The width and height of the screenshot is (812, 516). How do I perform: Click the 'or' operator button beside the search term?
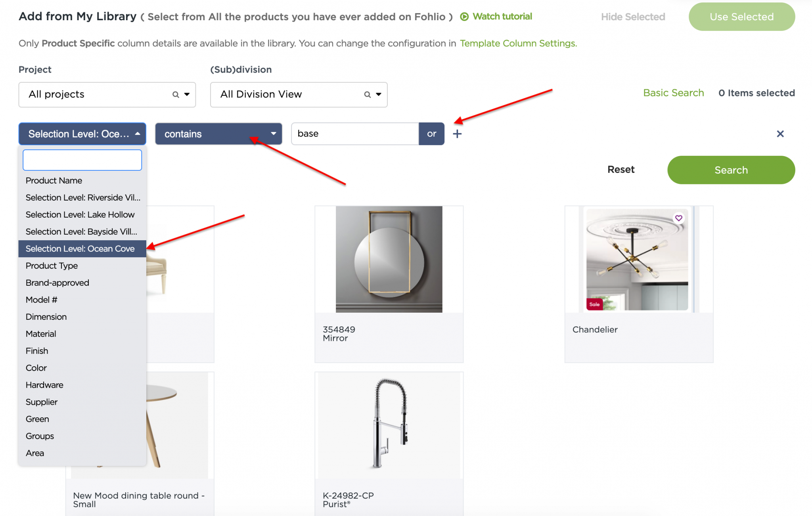click(431, 134)
